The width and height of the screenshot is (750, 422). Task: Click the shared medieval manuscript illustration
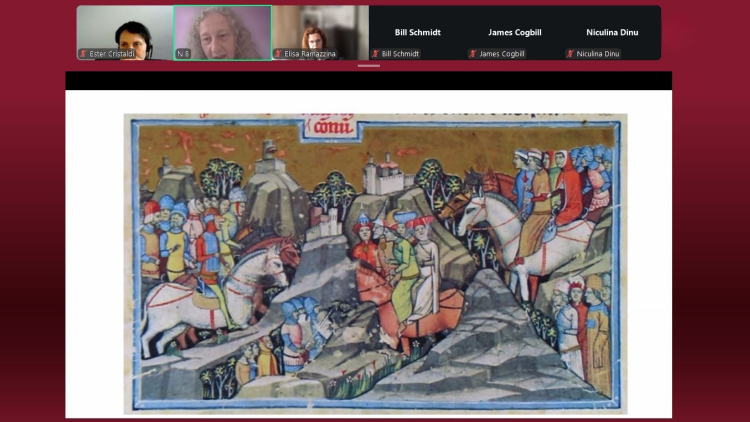(375, 264)
